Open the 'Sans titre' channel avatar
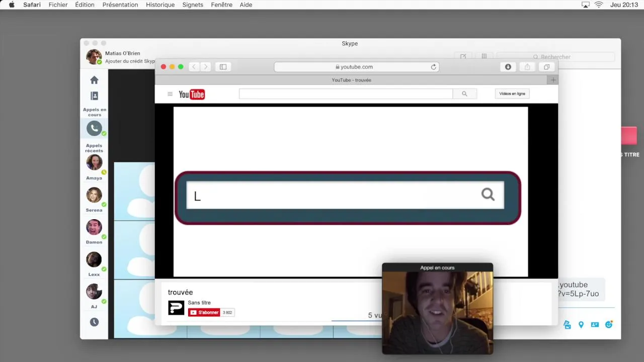The image size is (644, 362). (176, 308)
